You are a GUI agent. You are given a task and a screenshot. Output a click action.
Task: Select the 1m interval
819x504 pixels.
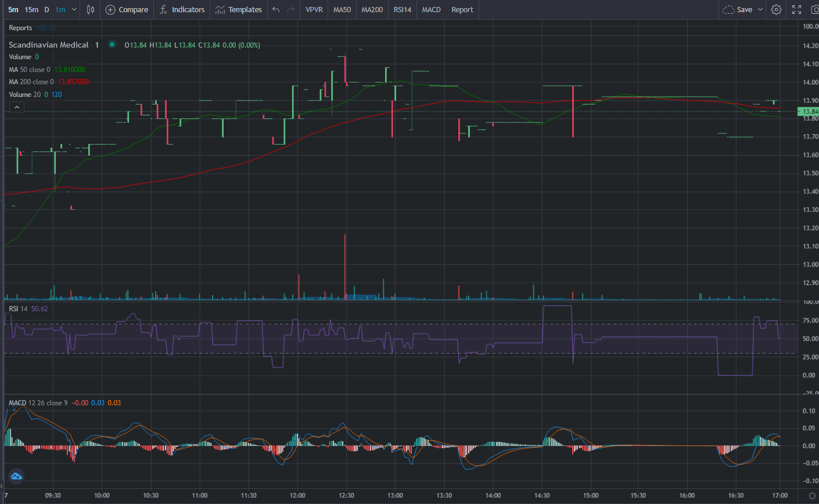(60, 9)
